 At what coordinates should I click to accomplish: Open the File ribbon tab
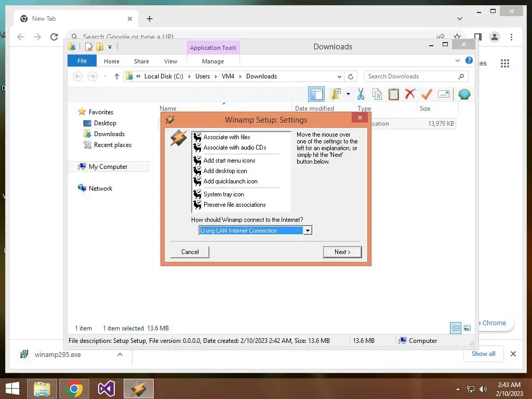click(x=82, y=61)
